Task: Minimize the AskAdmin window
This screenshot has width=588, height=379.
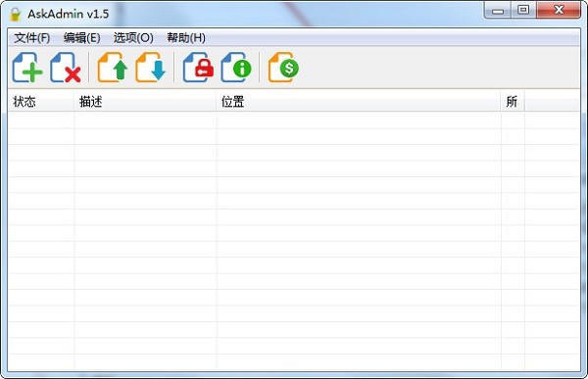Action: (x=497, y=10)
